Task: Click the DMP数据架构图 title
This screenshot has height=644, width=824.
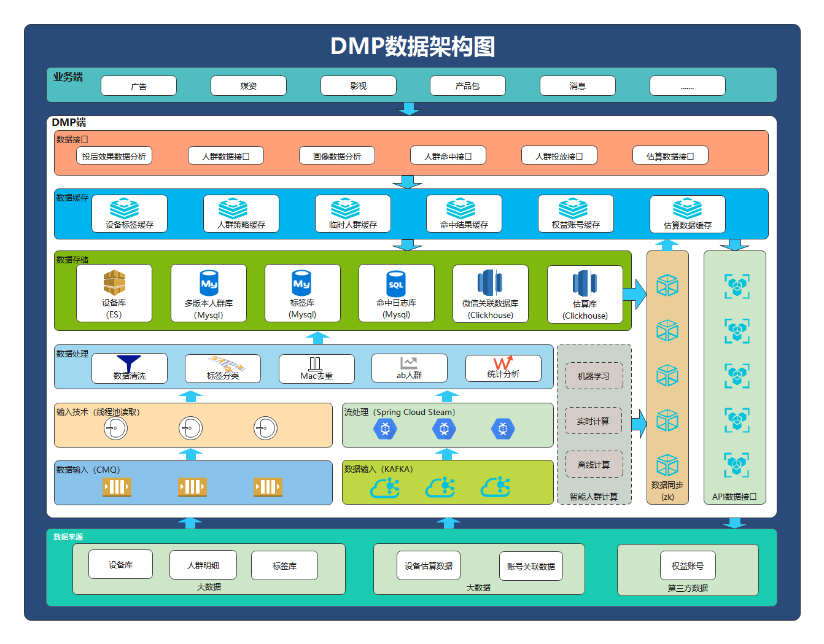Action: (x=413, y=46)
